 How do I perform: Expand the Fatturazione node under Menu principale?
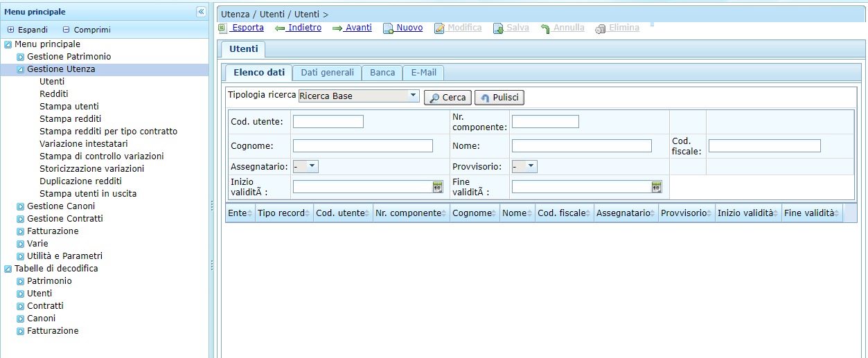(21, 231)
